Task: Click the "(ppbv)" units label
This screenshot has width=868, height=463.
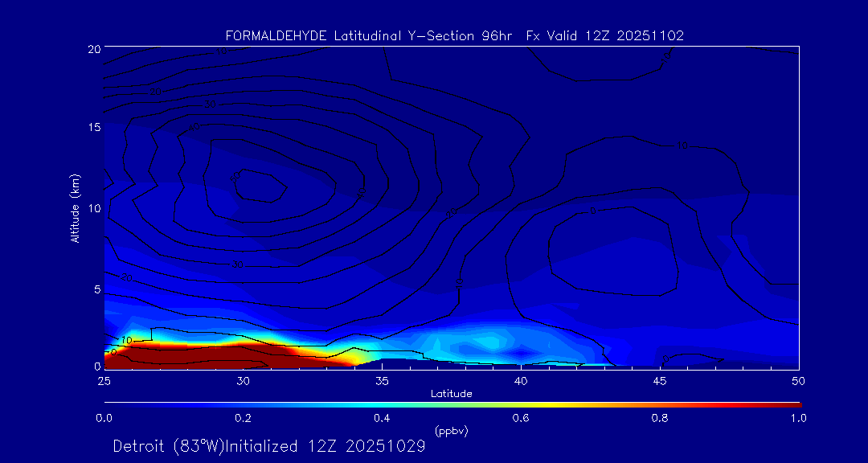Action: tap(451, 430)
